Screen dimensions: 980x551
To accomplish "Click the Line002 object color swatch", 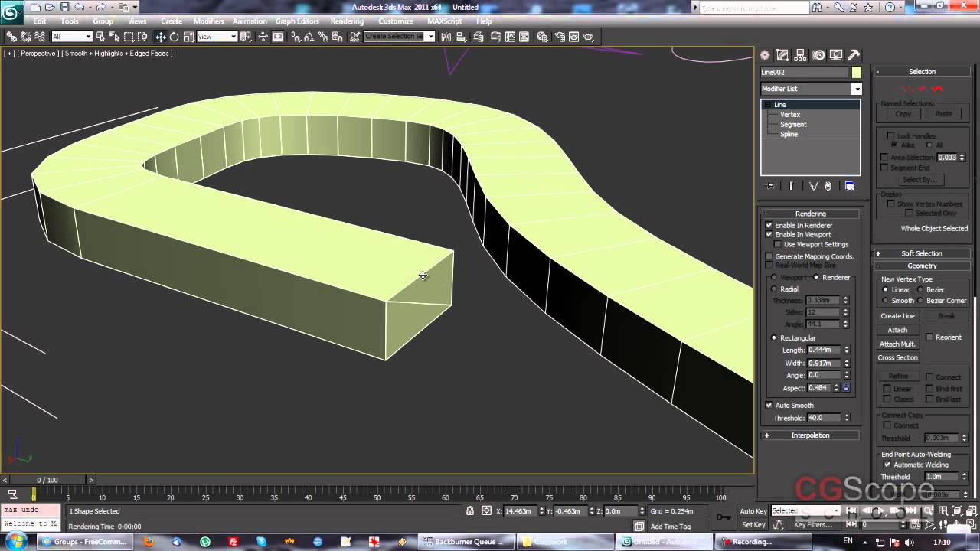I will (x=856, y=72).
